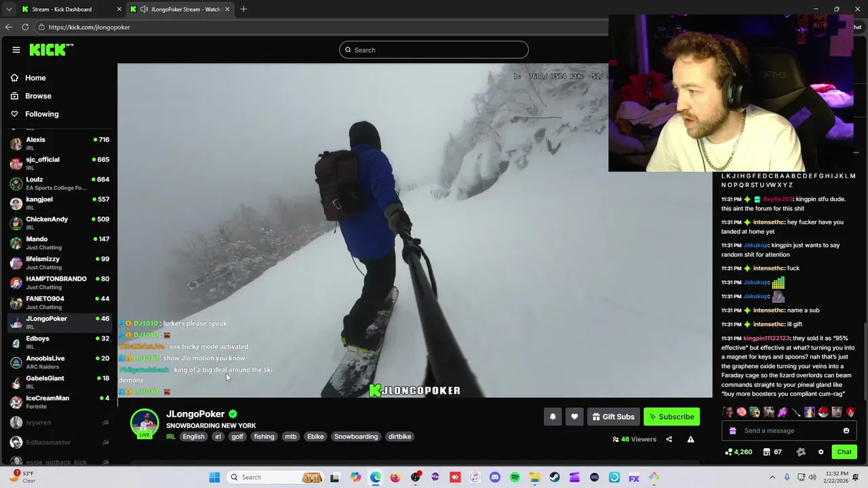Image resolution: width=868 pixels, height=488 pixels.
Task: Open Discord from the taskbar
Action: pos(494,477)
